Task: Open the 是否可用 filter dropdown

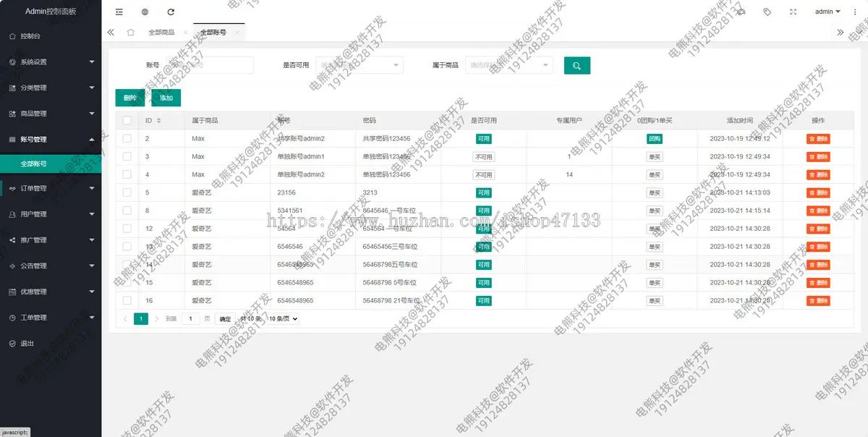Action: [359, 65]
